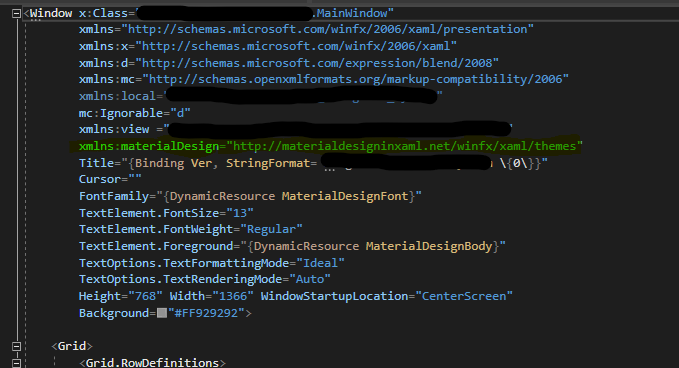Click the markup-compatibility/2006 URL
This screenshot has width=679, height=368.
pos(355,79)
